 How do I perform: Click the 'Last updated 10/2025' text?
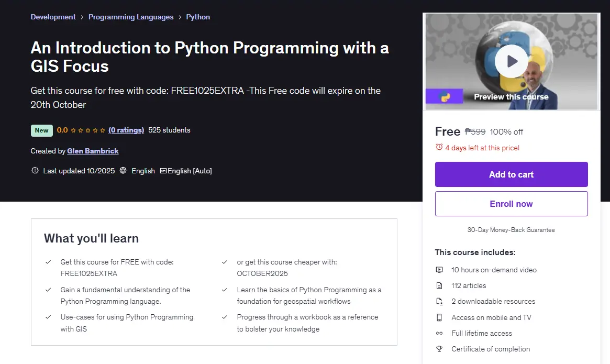coord(79,171)
